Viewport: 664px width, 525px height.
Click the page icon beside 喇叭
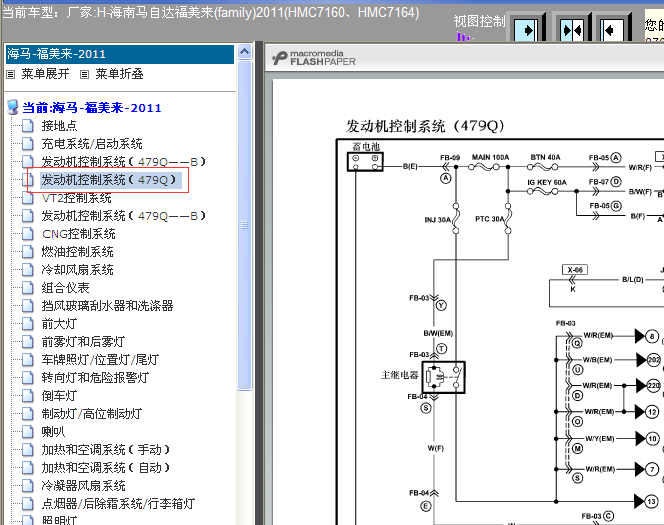pos(28,432)
